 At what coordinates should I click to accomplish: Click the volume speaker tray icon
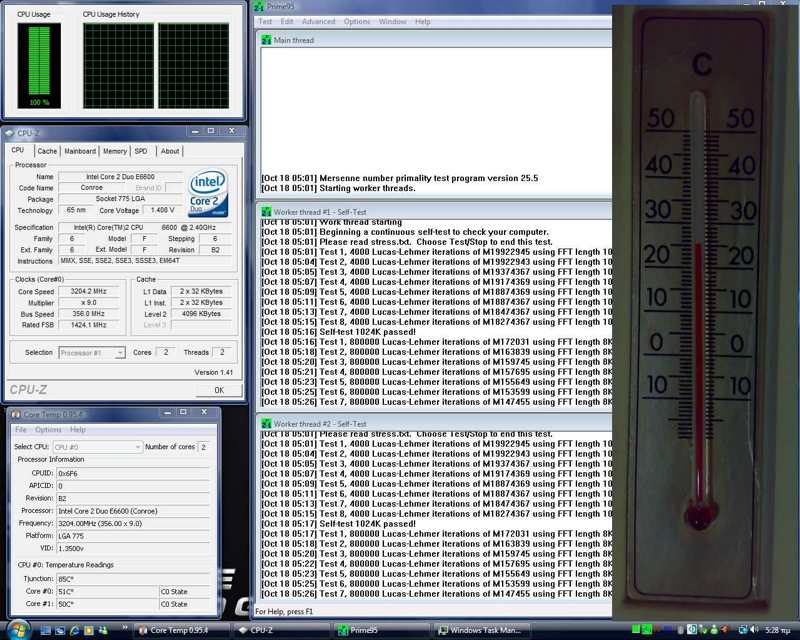pyautogui.click(x=755, y=630)
